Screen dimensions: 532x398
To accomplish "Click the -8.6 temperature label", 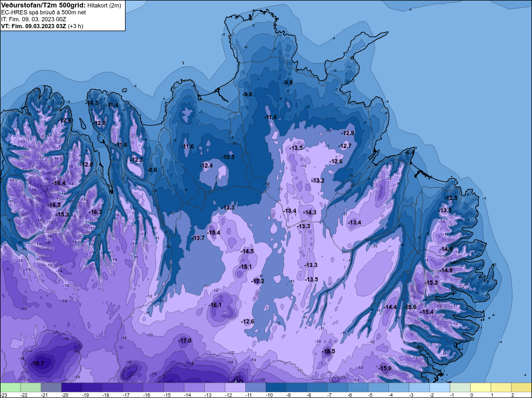I will coord(152,170).
